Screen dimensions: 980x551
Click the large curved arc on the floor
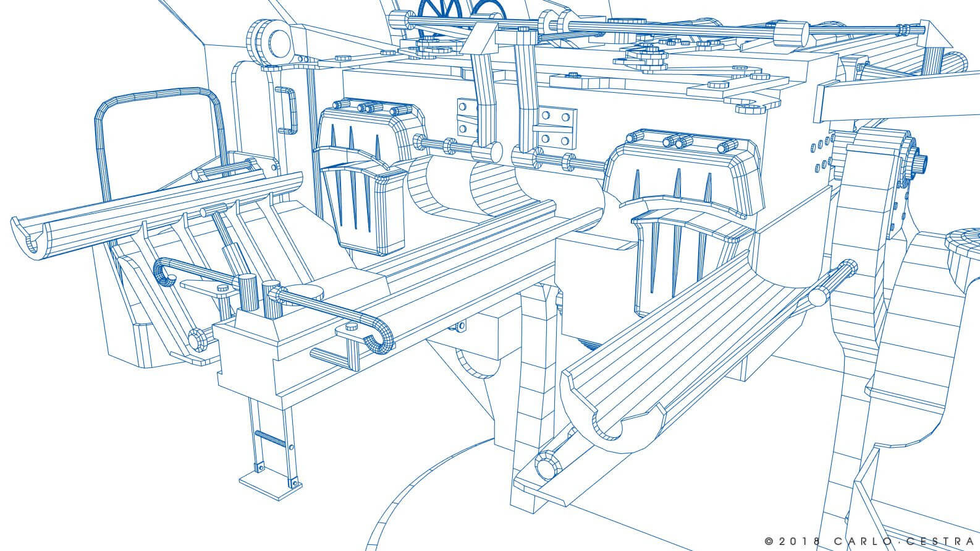click(420, 489)
